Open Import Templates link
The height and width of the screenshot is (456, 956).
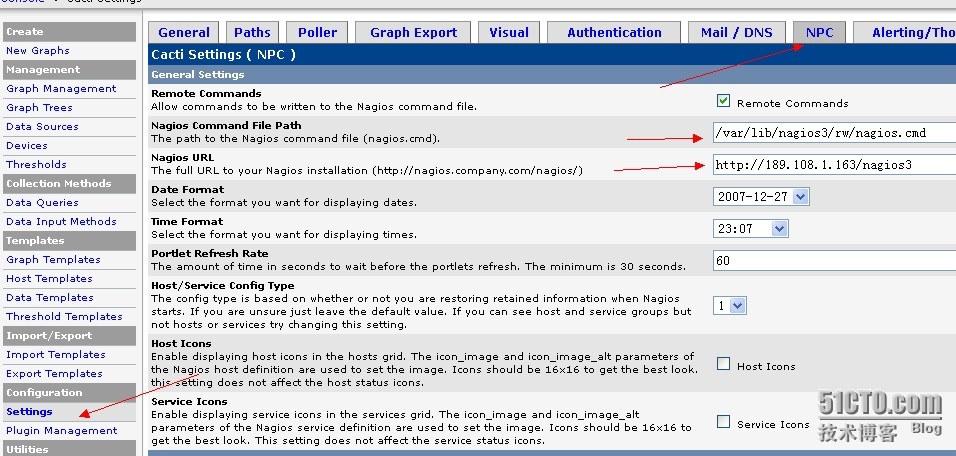pyautogui.click(x=55, y=354)
